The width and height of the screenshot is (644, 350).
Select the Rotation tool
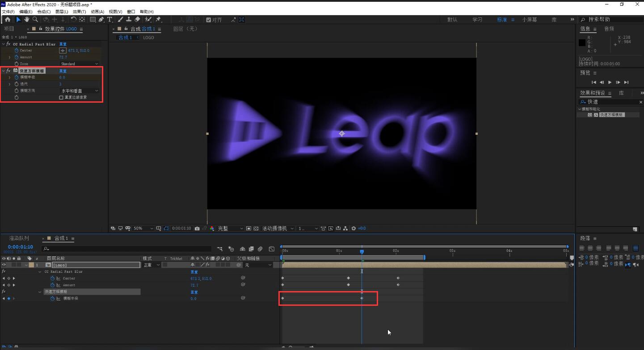point(73,20)
